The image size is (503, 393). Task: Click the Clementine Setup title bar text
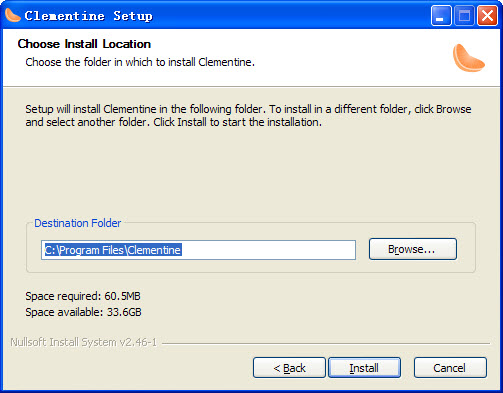[88, 16]
